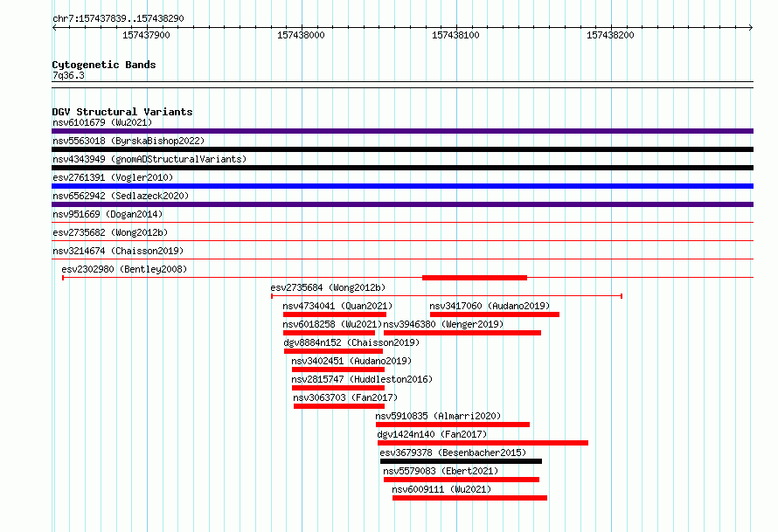778x532 pixels.
Task: Click the thin red line of esv2735684
Action: [x=447, y=296]
